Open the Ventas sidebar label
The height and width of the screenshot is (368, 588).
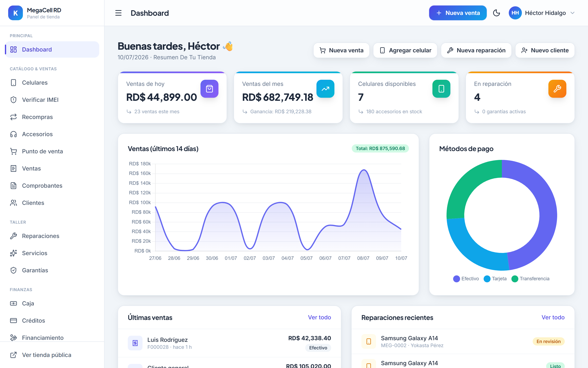pyautogui.click(x=31, y=168)
